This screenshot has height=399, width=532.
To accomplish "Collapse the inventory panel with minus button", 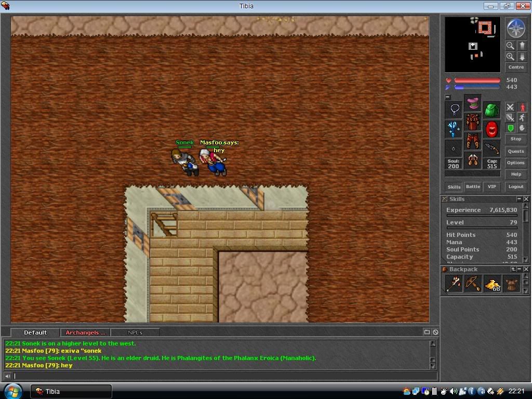I will [447, 97].
